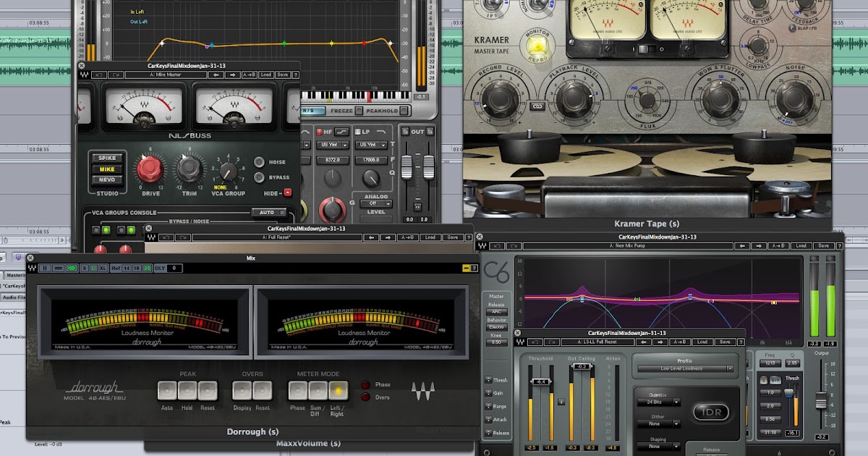The image size is (868, 456).
Task: Click the stereo link chain icon on Kramer Tape
Action: click(x=537, y=105)
